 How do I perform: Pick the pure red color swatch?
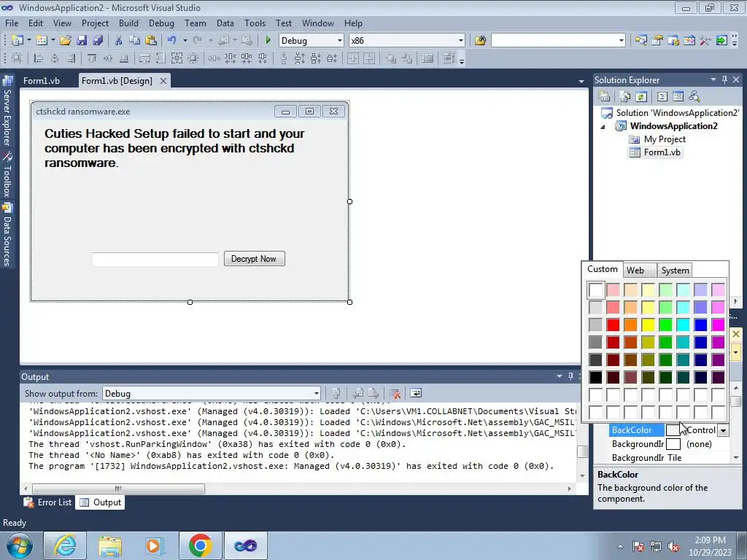click(613, 324)
